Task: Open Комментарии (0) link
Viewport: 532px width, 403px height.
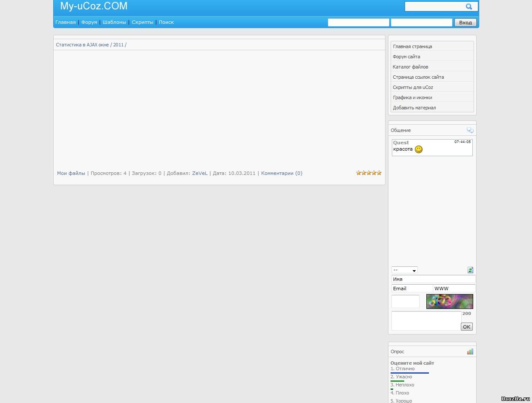Action: pyautogui.click(x=282, y=173)
